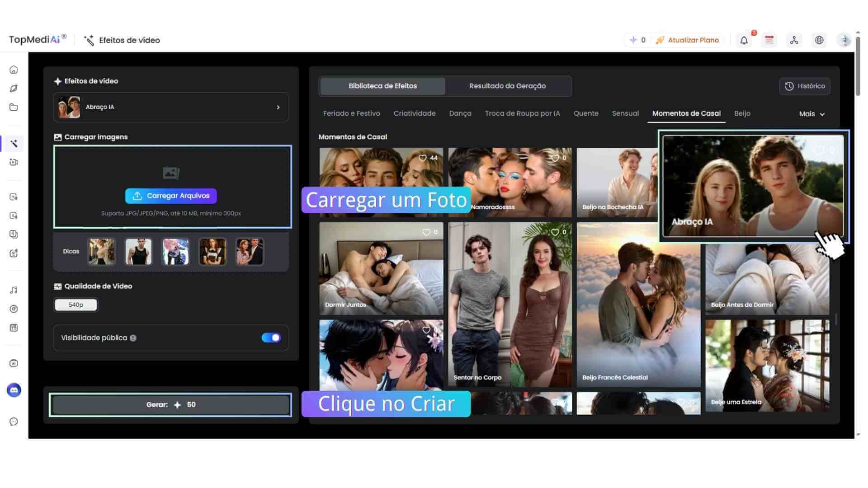The image size is (868, 488).
Task: Open the Discord icon in sidebar
Action: [x=14, y=390]
